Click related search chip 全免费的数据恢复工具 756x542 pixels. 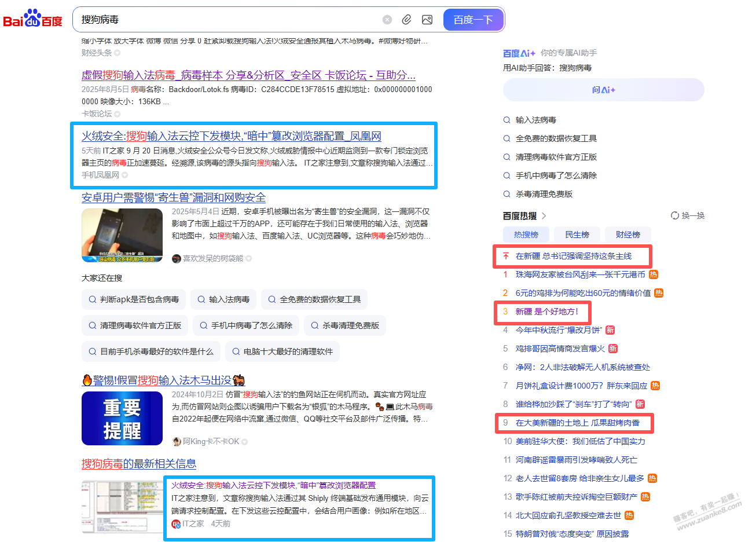pos(314,299)
